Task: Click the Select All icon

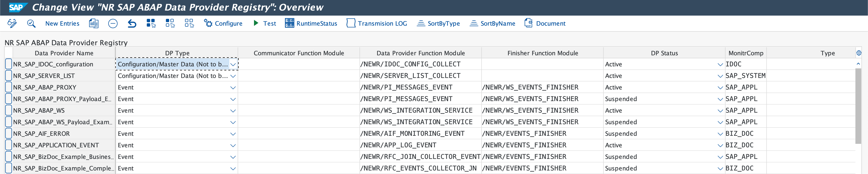Action: point(151,23)
